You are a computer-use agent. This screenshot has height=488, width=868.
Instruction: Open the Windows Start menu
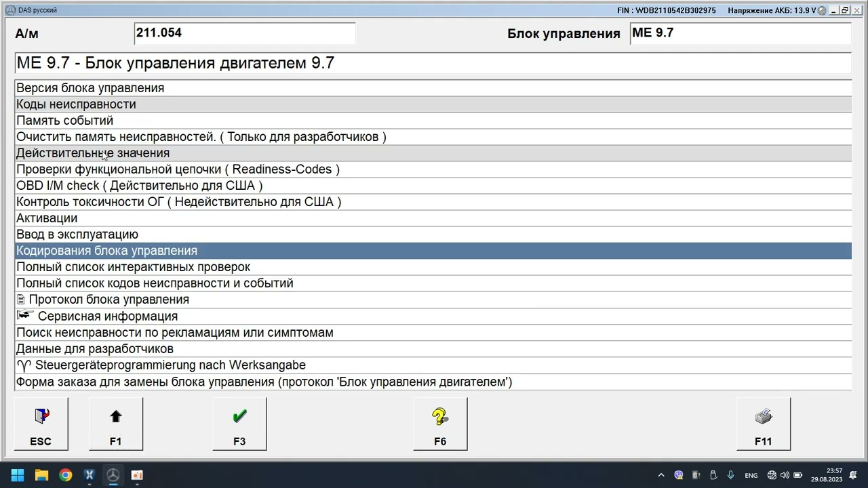(18, 475)
